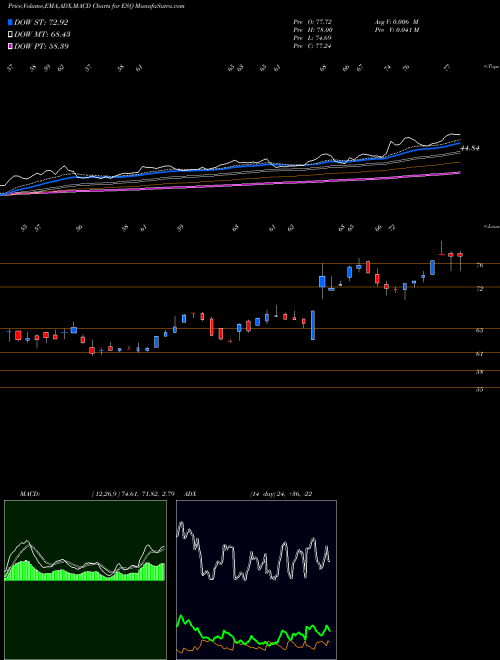Click the 'Pre L: 74.69' low value
500x660 pixels.
[x=312, y=38]
